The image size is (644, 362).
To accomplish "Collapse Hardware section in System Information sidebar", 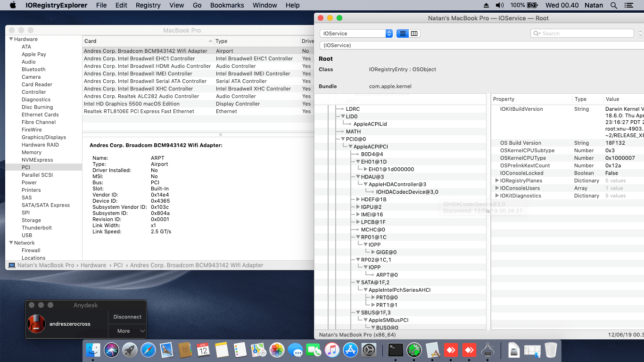I will click(x=11, y=39).
